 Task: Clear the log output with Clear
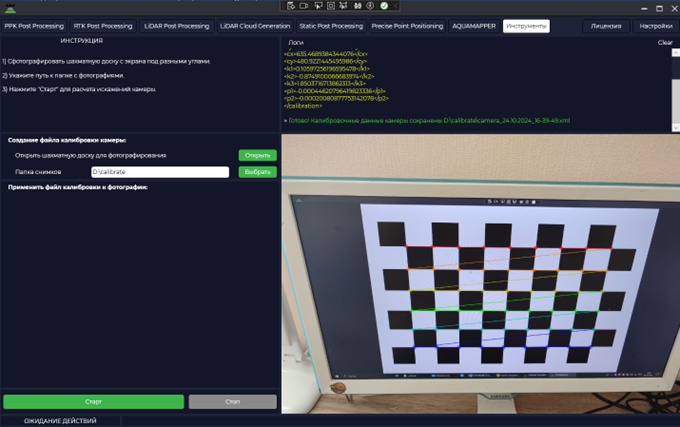pos(665,43)
